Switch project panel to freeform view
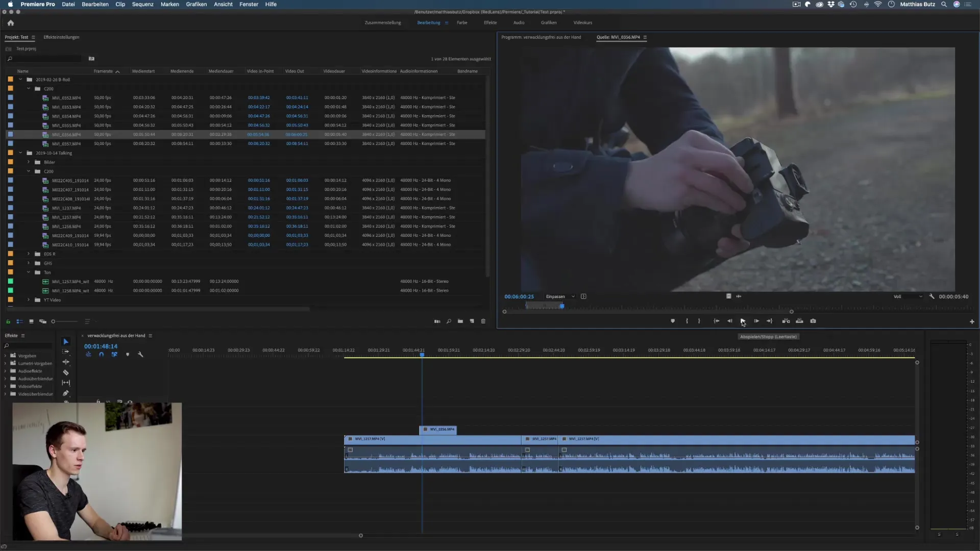 tap(43, 321)
